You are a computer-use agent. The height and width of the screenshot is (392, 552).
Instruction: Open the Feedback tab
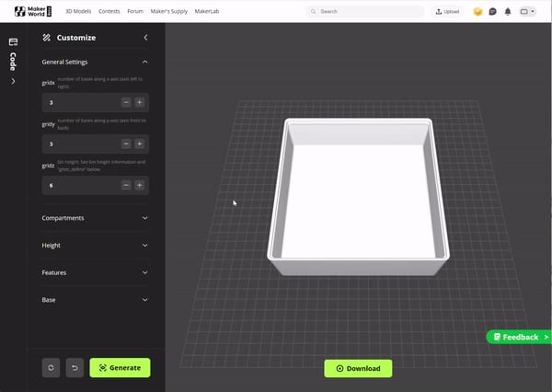pyautogui.click(x=519, y=337)
